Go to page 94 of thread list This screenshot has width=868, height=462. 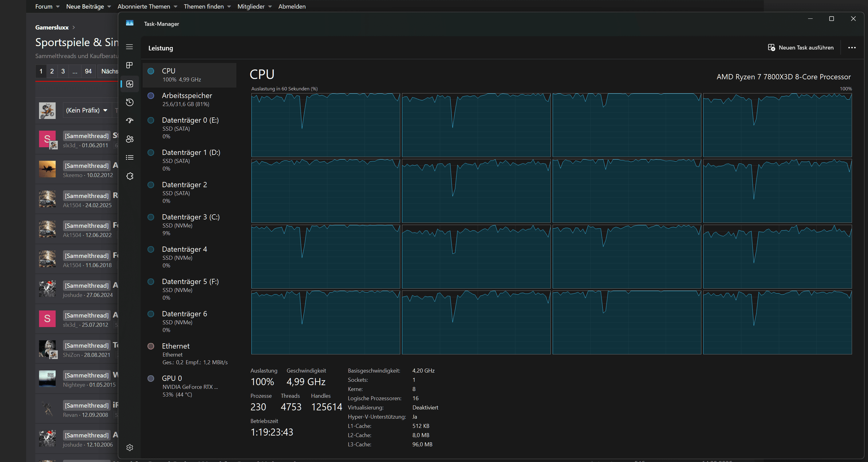[x=88, y=71]
